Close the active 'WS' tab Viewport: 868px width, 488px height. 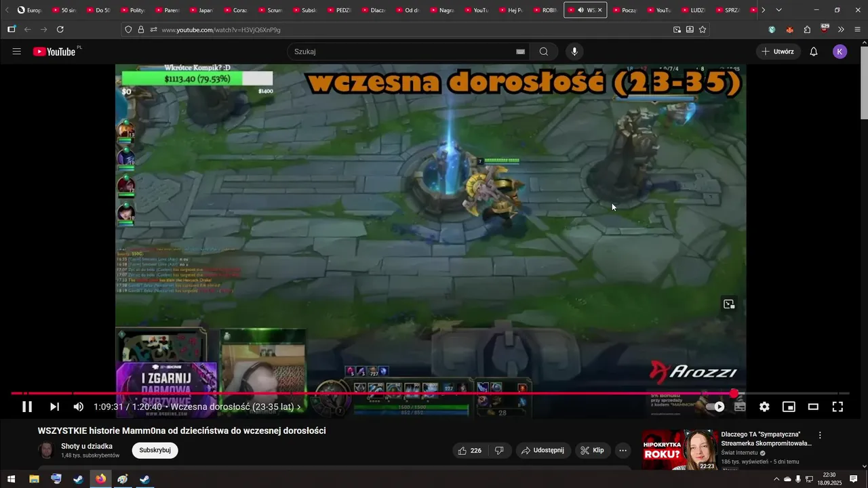599,10
